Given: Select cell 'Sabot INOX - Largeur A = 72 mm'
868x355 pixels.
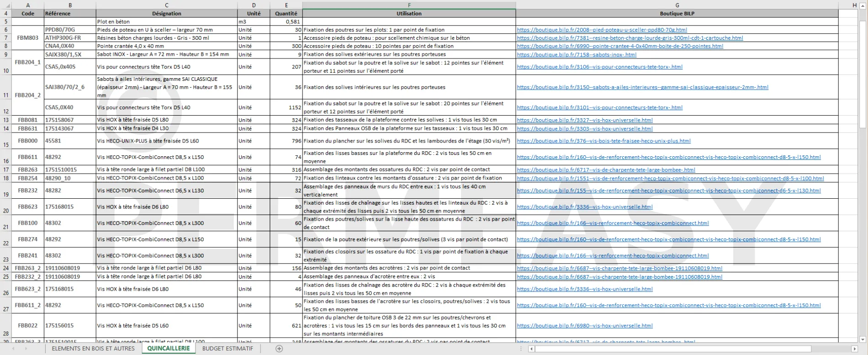Looking at the screenshot, I should tap(167, 54).
